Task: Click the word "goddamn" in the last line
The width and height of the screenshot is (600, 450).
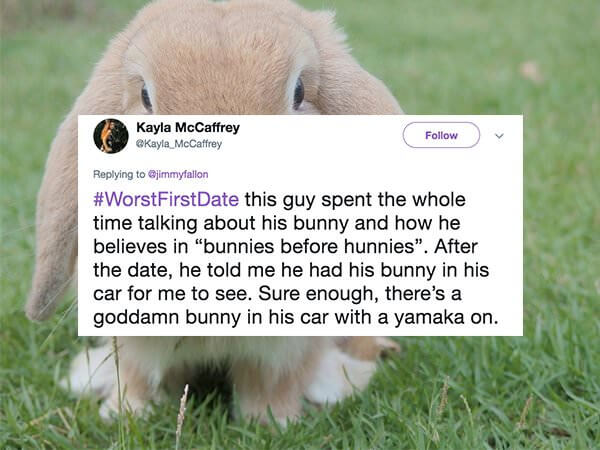Action: [135, 318]
